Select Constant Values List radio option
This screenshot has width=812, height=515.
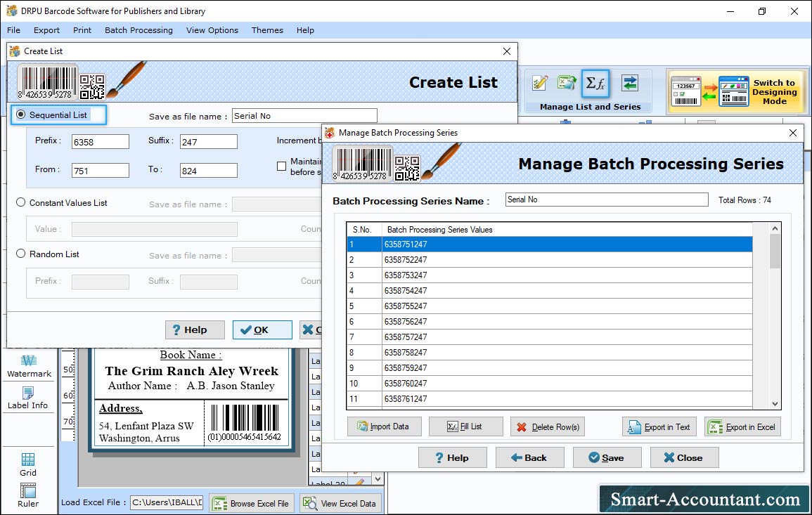(x=20, y=202)
